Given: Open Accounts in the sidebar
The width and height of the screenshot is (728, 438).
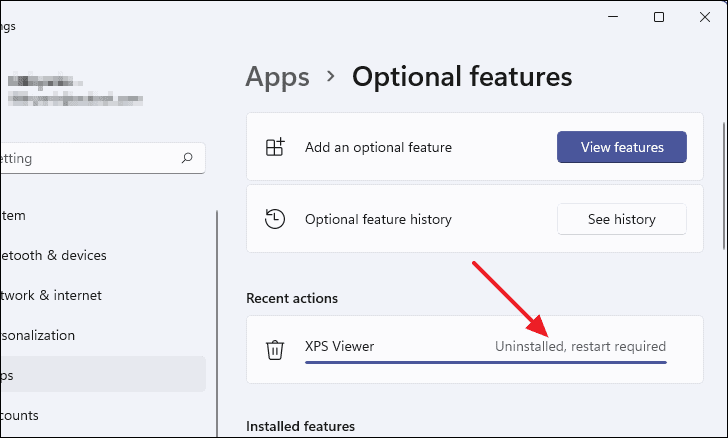Looking at the screenshot, I should tap(20, 415).
